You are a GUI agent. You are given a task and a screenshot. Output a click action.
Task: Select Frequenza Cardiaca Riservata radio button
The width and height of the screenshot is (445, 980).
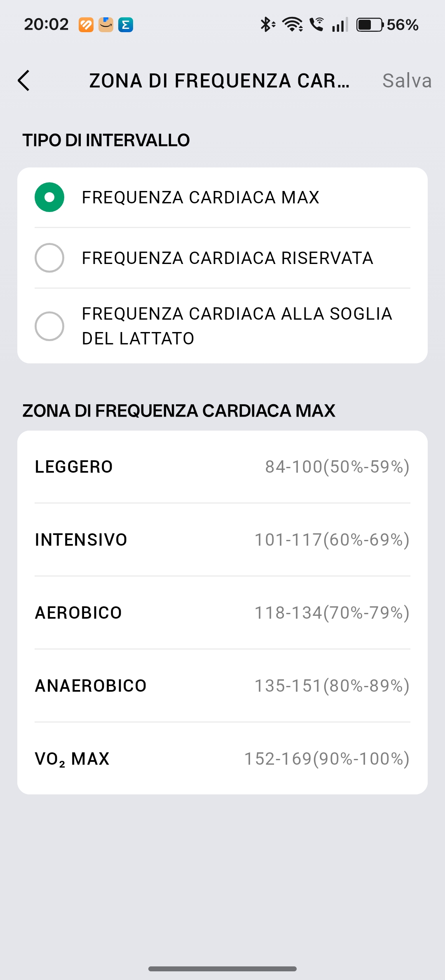tap(49, 258)
